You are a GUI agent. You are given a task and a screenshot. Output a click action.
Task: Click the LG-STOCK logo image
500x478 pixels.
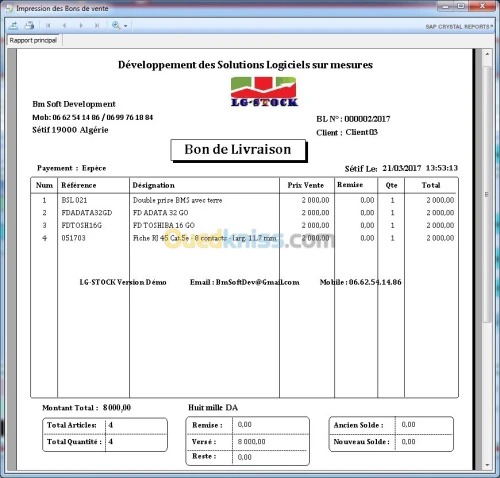[264, 92]
